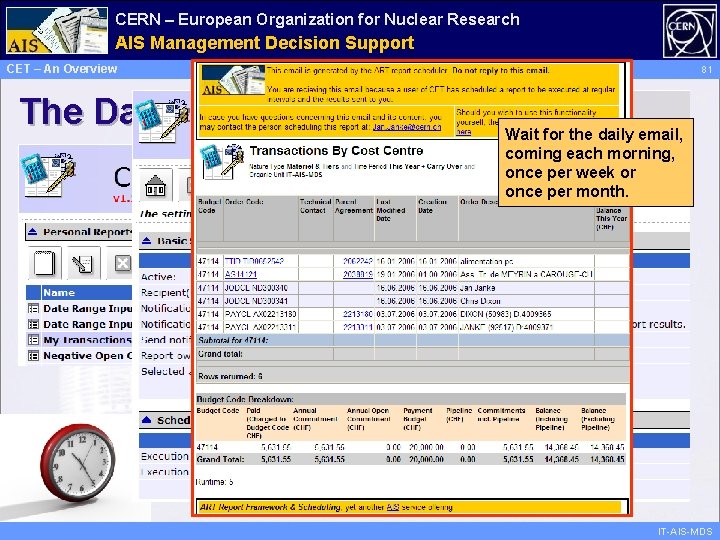Viewport: 720px width, 540px height.
Task: Click the yellow daily email callout note
Action: tap(596, 163)
